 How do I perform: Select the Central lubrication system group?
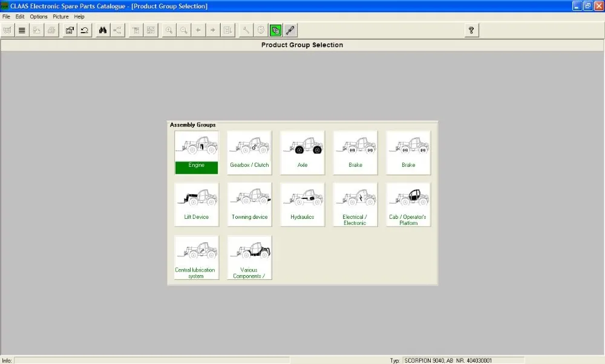point(197,258)
